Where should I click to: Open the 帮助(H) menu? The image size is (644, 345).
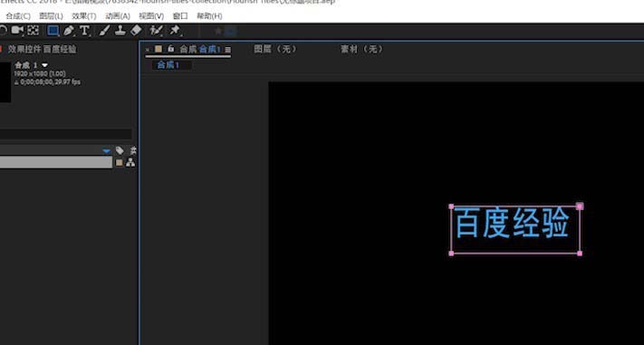point(209,16)
